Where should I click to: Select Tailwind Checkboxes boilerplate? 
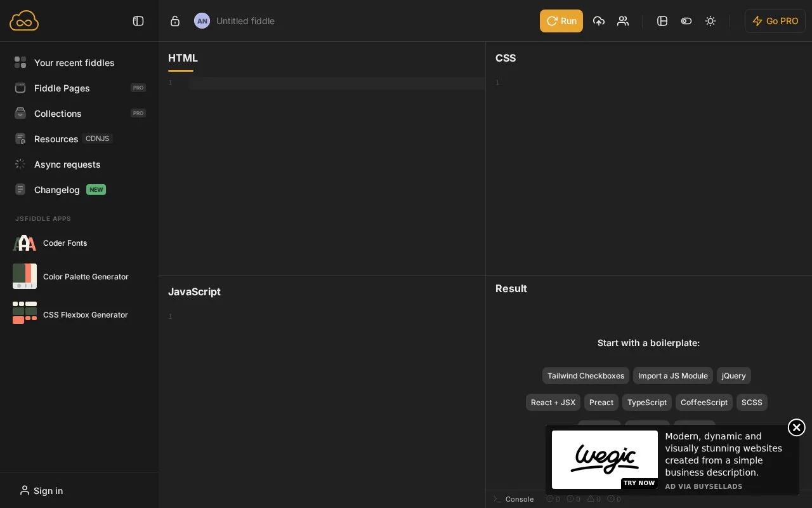coord(586,375)
